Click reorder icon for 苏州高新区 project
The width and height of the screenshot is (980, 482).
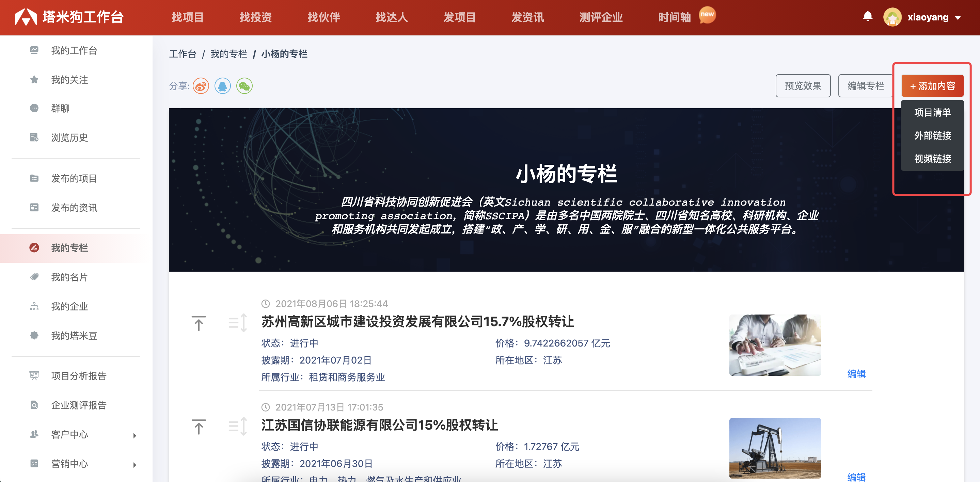[x=238, y=323]
